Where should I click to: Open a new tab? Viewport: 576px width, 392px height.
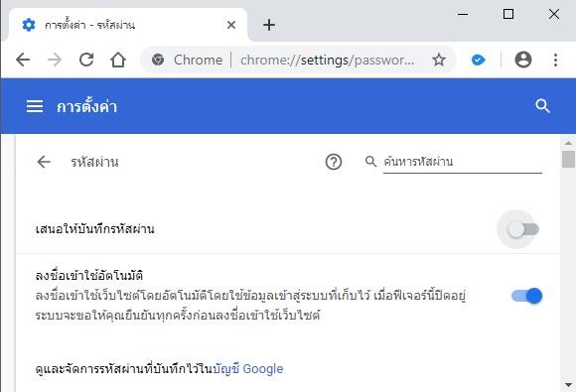click(x=269, y=25)
